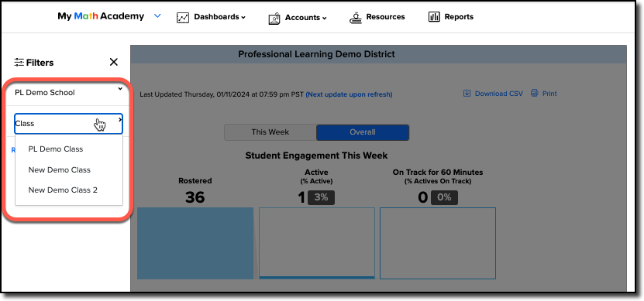Click the Accounts person icon
Image resolution: width=644 pixels, height=301 pixels.
click(x=274, y=19)
